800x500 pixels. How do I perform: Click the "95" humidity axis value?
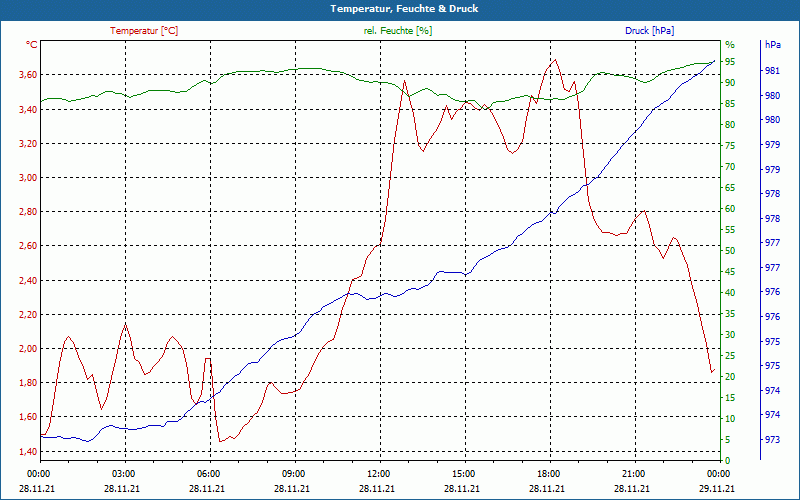[730, 61]
